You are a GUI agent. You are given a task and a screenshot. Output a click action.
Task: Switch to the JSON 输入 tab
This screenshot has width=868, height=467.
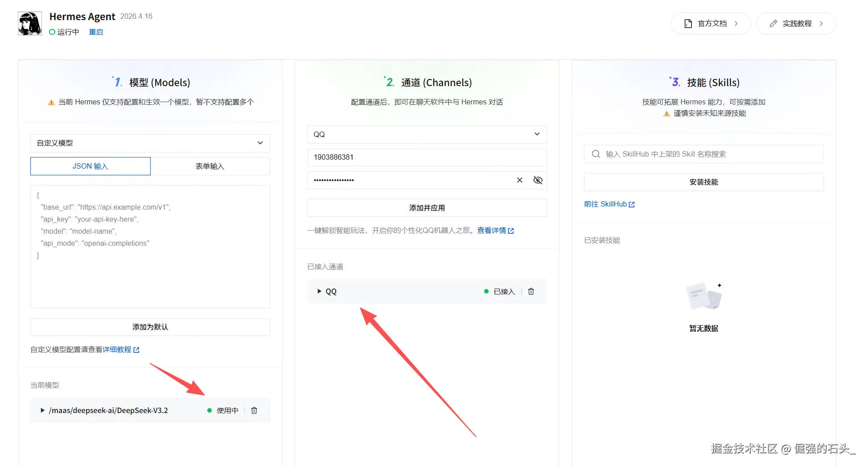coord(91,166)
